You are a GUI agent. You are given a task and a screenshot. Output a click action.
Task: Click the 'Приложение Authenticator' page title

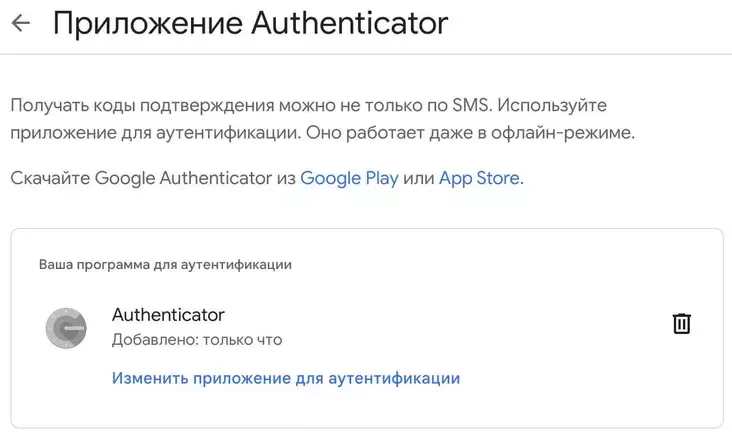click(x=250, y=24)
